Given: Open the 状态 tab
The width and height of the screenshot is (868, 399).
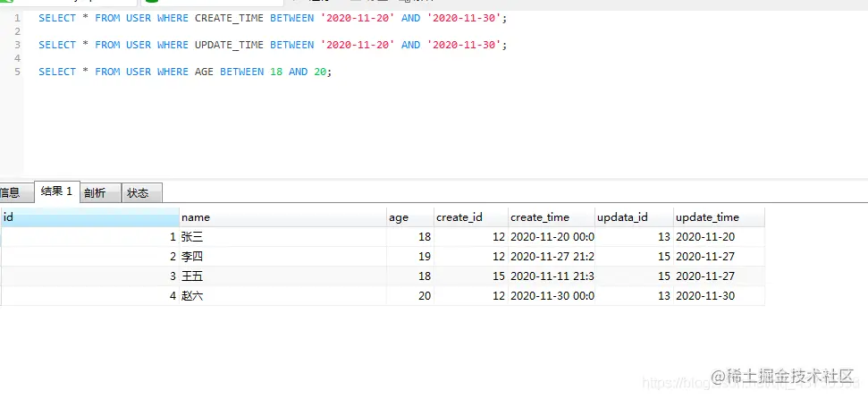Looking at the screenshot, I should [x=142, y=193].
